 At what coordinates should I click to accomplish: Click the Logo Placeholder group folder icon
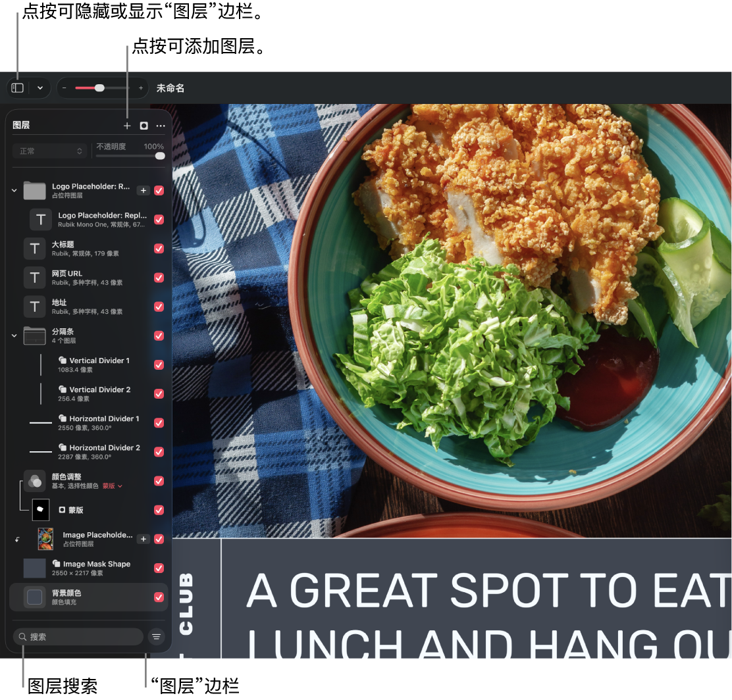[x=34, y=190]
